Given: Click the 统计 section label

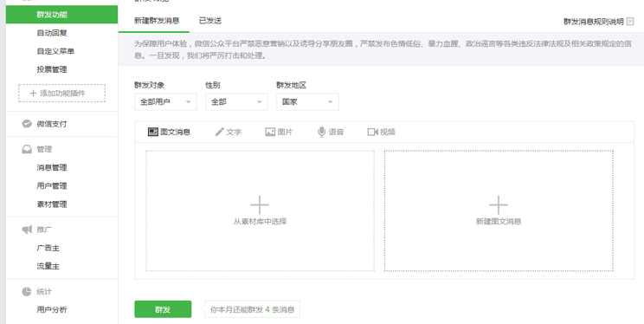Looking at the screenshot, I should pos(44,292).
